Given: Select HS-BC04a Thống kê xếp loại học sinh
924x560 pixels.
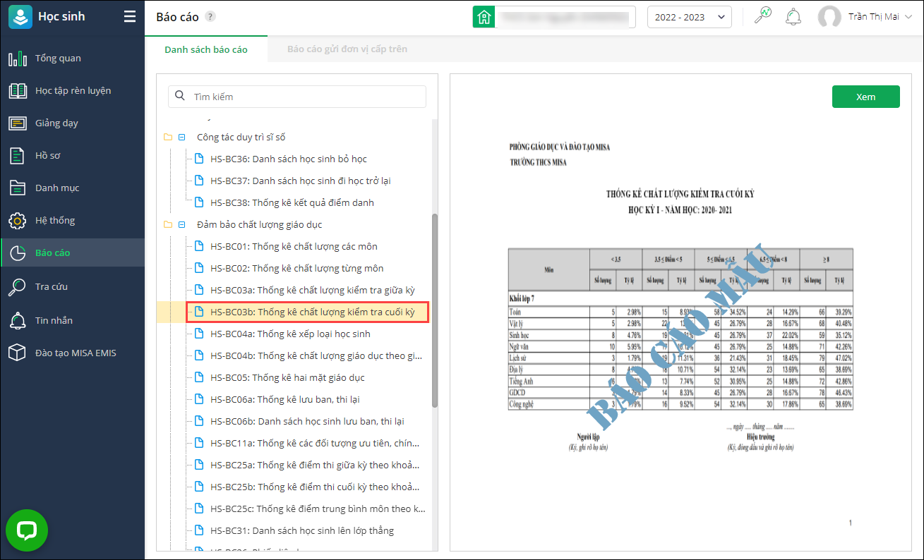Looking at the screenshot, I should tap(290, 334).
